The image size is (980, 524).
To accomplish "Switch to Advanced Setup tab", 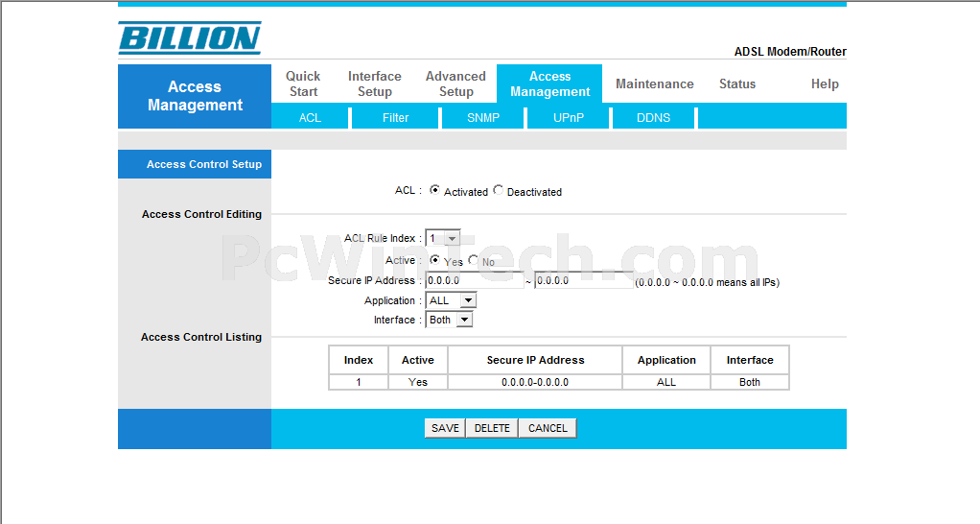I will (455, 83).
